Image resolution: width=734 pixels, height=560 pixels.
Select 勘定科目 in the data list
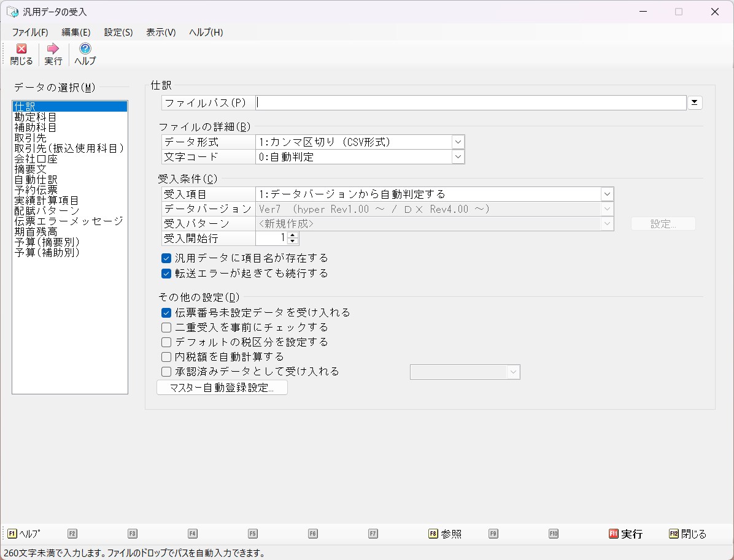36,117
